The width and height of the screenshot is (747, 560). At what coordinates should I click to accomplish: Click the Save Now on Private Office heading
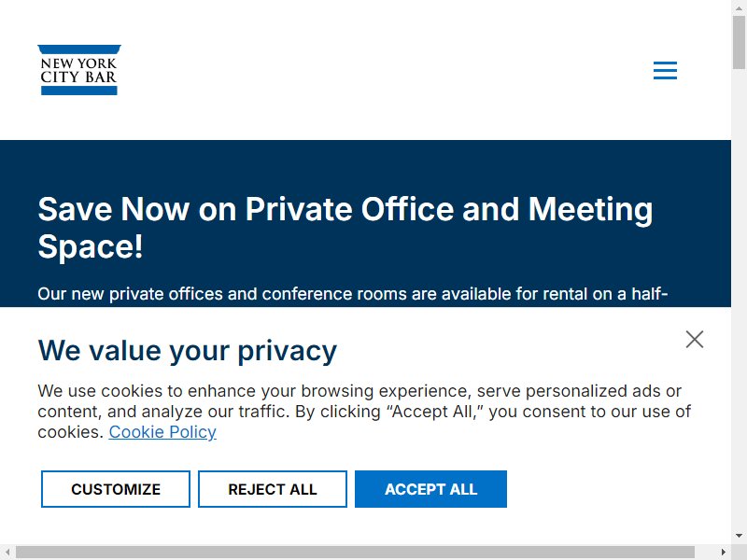(x=345, y=228)
